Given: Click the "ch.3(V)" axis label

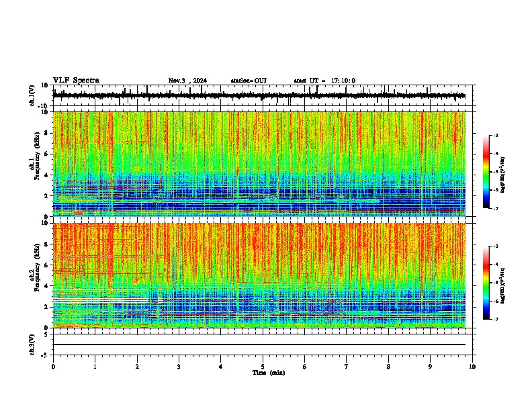Looking at the screenshot, I should pos(32,345).
